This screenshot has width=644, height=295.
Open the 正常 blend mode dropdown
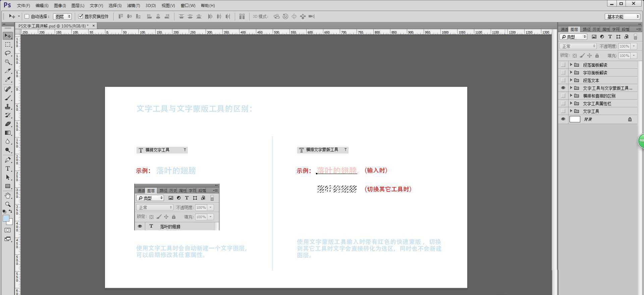[x=578, y=46]
